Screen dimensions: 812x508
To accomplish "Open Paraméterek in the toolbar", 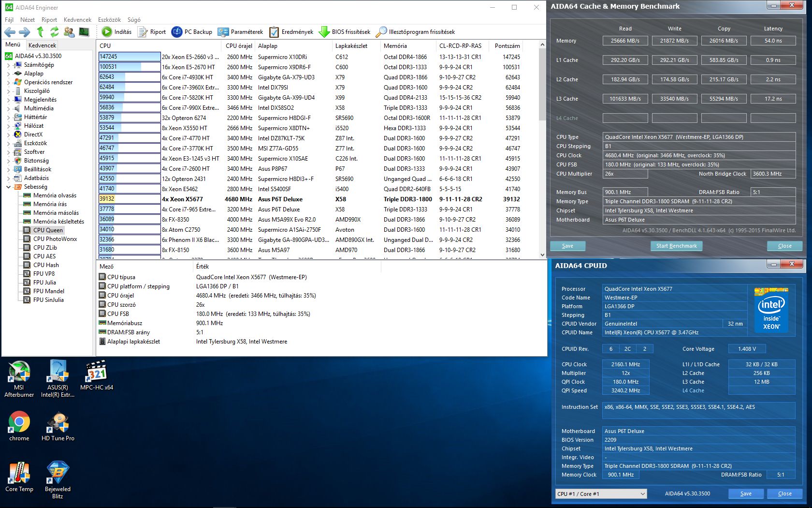I will click(240, 32).
